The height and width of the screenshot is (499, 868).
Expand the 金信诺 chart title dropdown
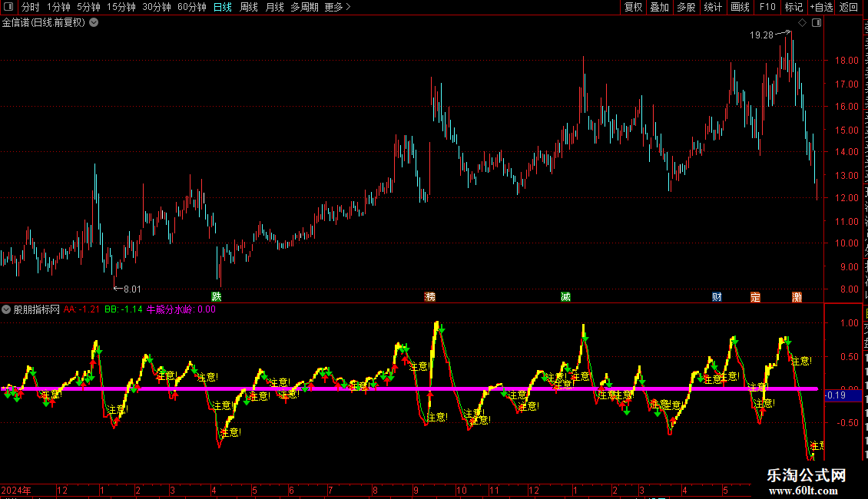click(94, 23)
